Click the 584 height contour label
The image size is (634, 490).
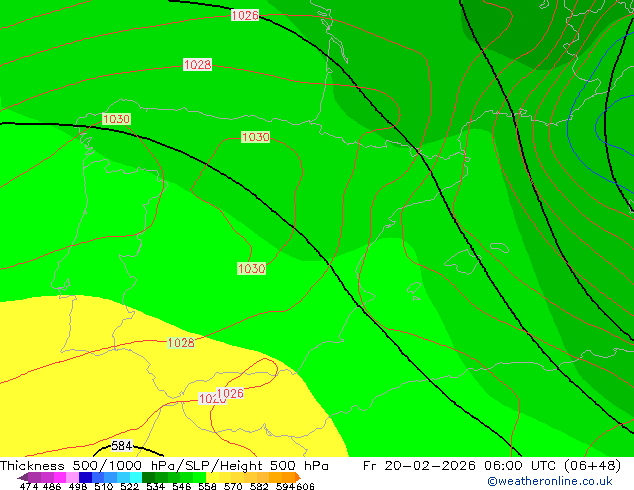click(121, 446)
